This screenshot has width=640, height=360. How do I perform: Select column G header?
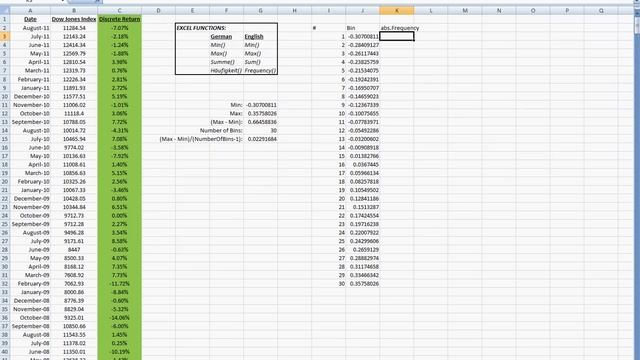pyautogui.click(x=260, y=11)
